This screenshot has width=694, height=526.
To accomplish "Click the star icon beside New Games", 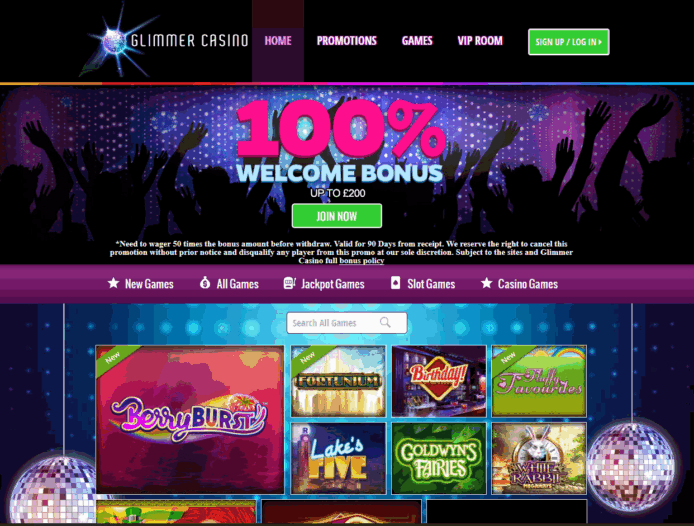I will 113,283.
